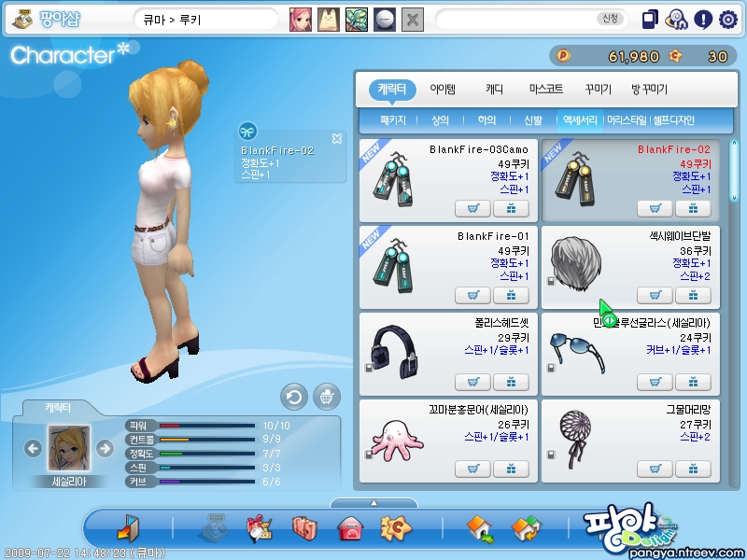Add the 24 쿠키 sunglasses to cart

click(655, 382)
